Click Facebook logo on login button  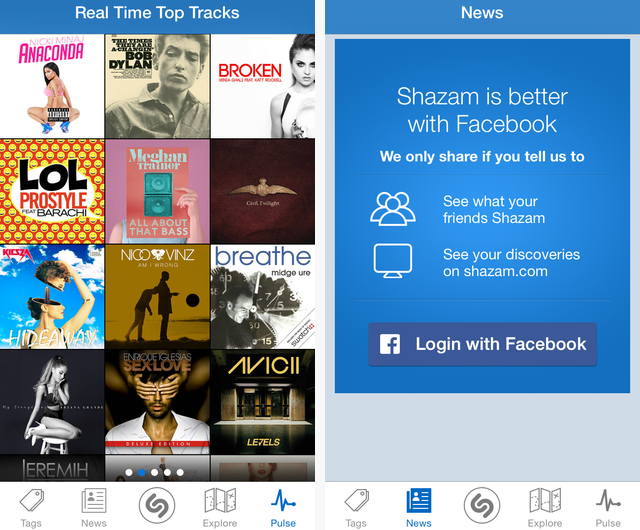[x=390, y=344]
